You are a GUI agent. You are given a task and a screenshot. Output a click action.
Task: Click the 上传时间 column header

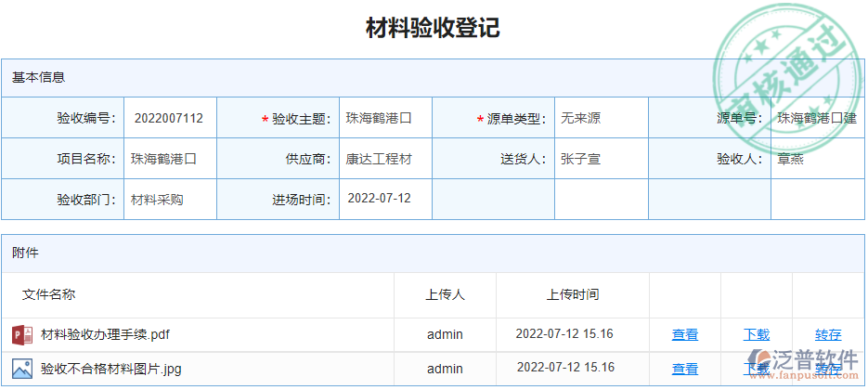pyautogui.click(x=573, y=294)
